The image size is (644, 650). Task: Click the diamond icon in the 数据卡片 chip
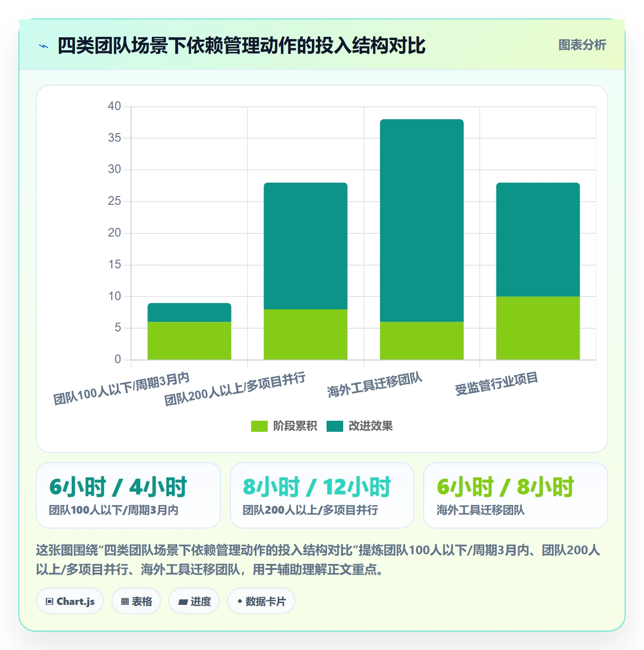240,601
